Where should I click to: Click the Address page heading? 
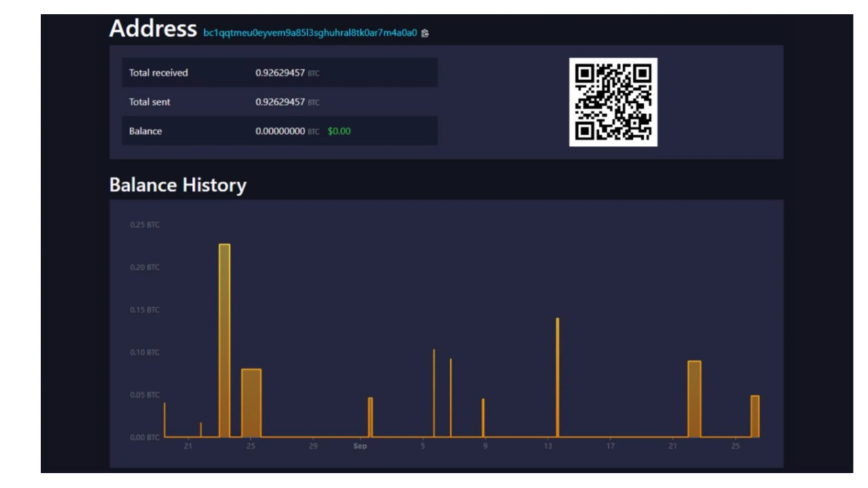click(153, 29)
